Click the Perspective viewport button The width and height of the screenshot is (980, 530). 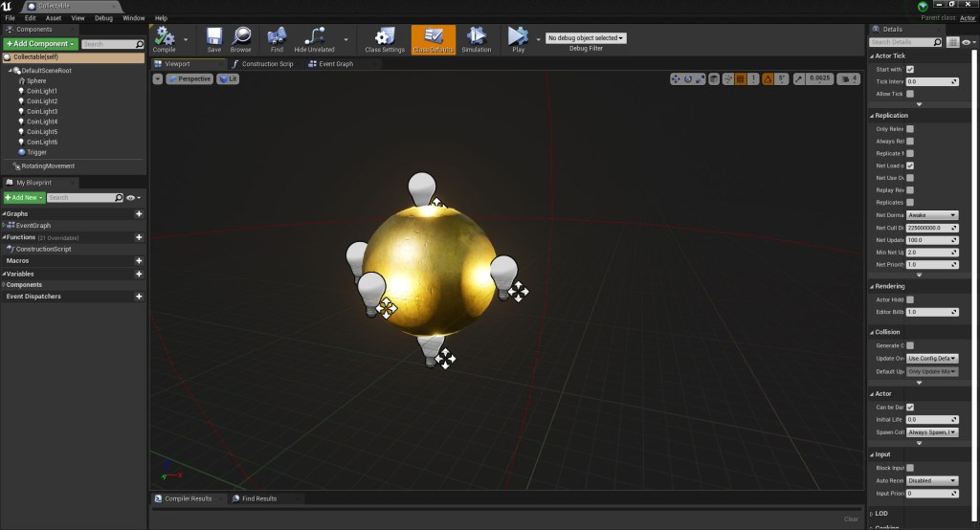pyautogui.click(x=189, y=79)
